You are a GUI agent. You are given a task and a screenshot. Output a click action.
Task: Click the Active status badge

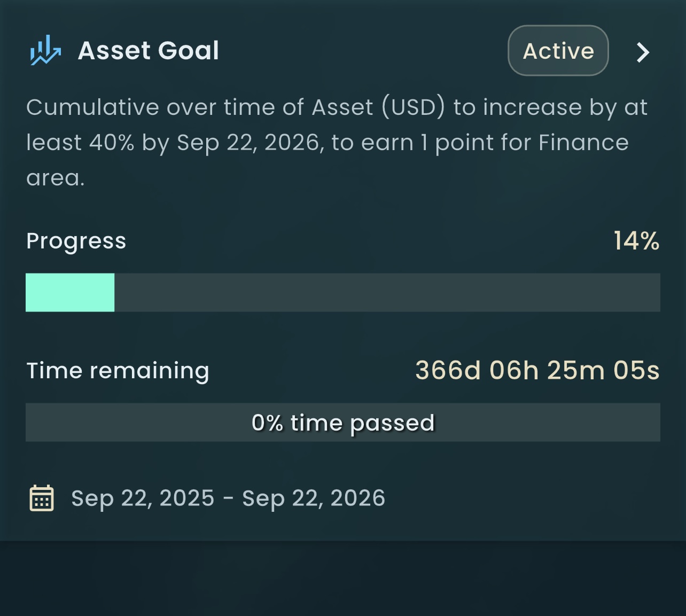[x=558, y=51]
